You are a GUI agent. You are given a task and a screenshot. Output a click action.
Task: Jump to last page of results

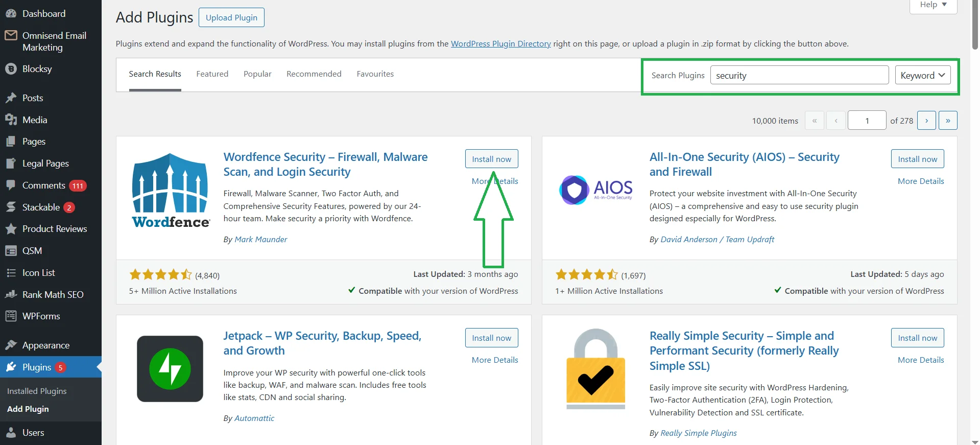[x=948, y=121]
